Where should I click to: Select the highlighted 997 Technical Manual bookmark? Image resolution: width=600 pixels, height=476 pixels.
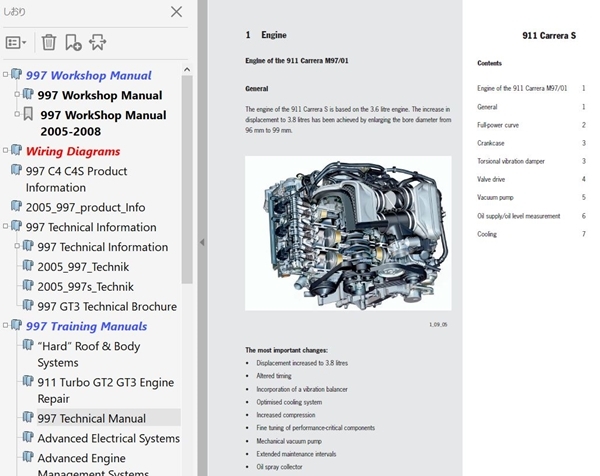pos(91,419)
